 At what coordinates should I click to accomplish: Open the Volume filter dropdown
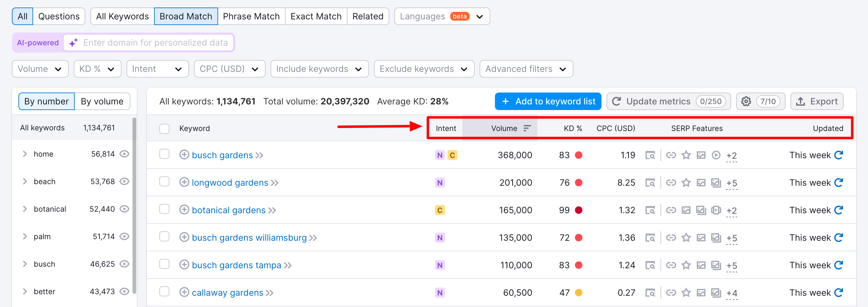click(x=40, y=69)
